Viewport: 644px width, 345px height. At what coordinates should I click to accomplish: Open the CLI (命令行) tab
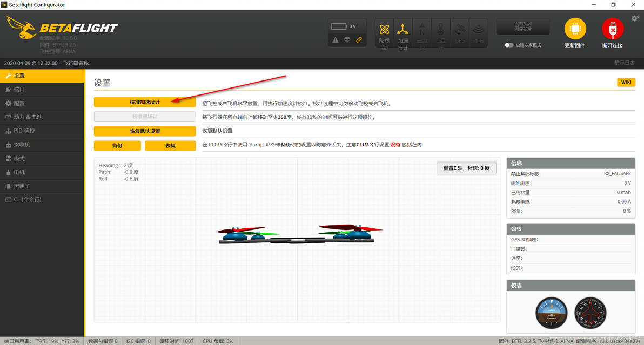tap(42, 200)
